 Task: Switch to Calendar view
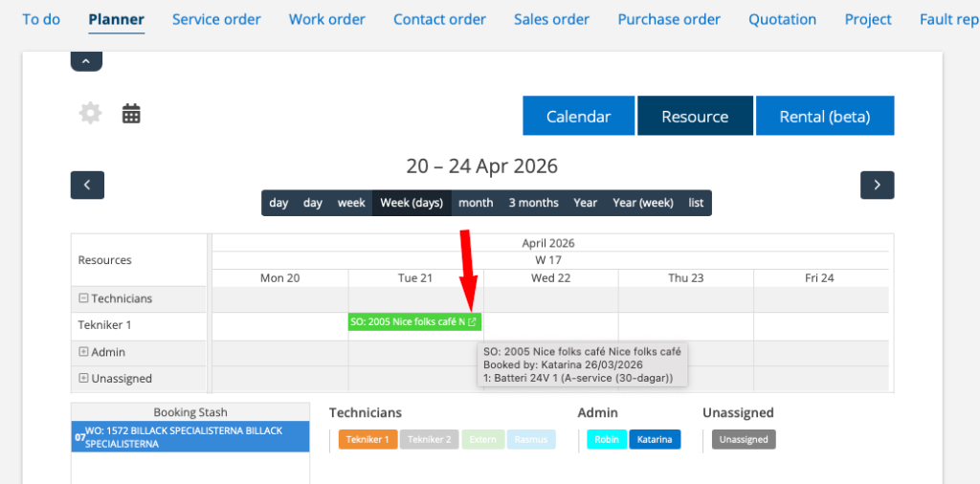tap(578, 116)
